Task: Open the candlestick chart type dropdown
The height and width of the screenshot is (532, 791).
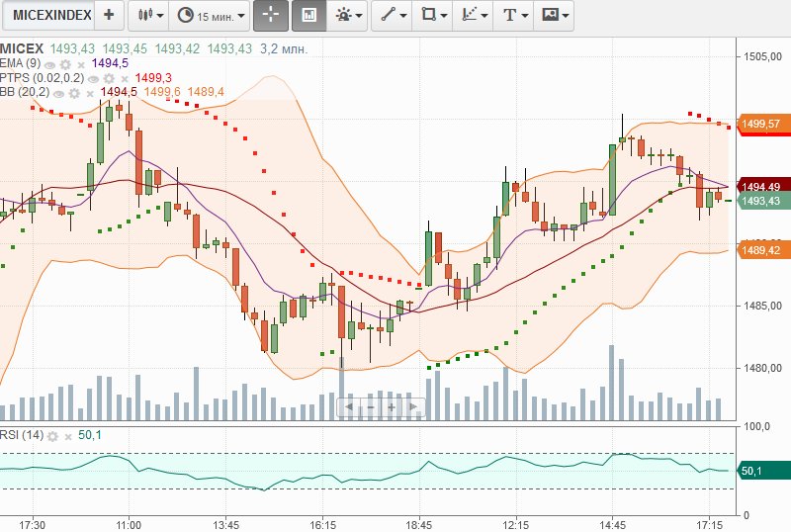Action: click(149, 16)
